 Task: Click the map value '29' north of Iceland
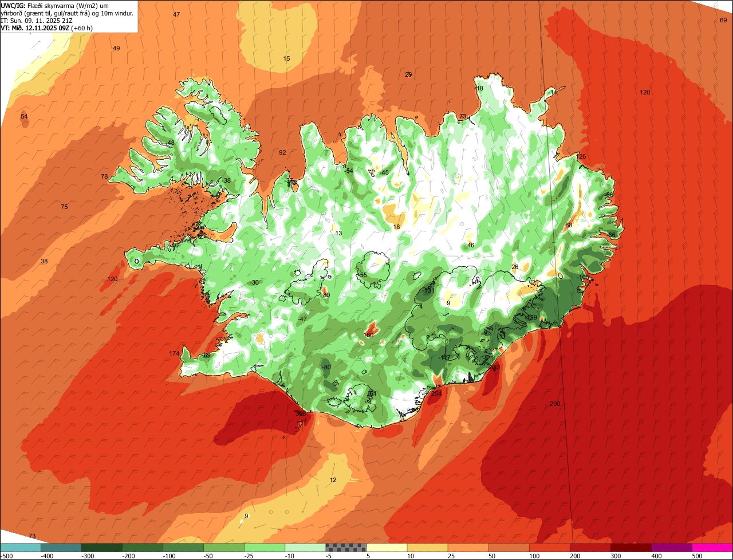click(x=408, y=74)
